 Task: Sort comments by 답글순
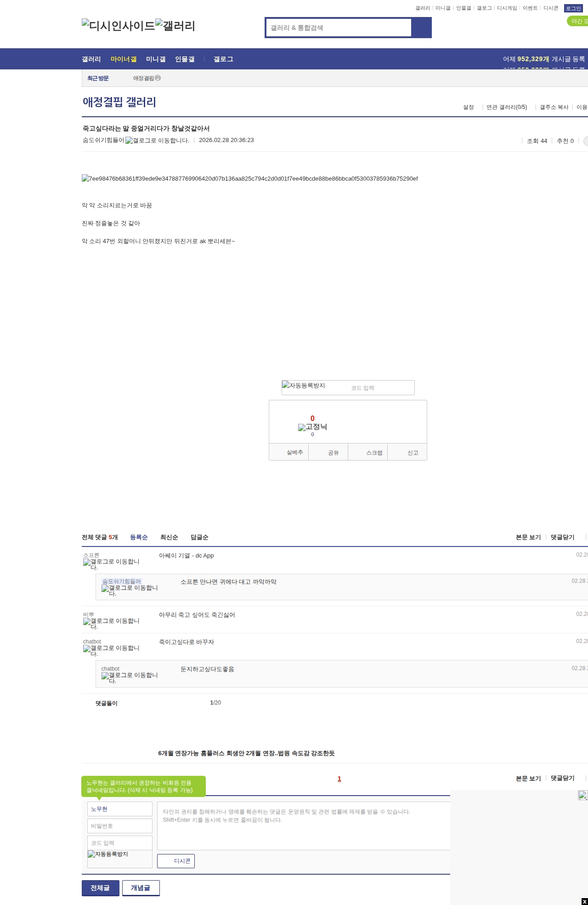[x=199, y=537]
